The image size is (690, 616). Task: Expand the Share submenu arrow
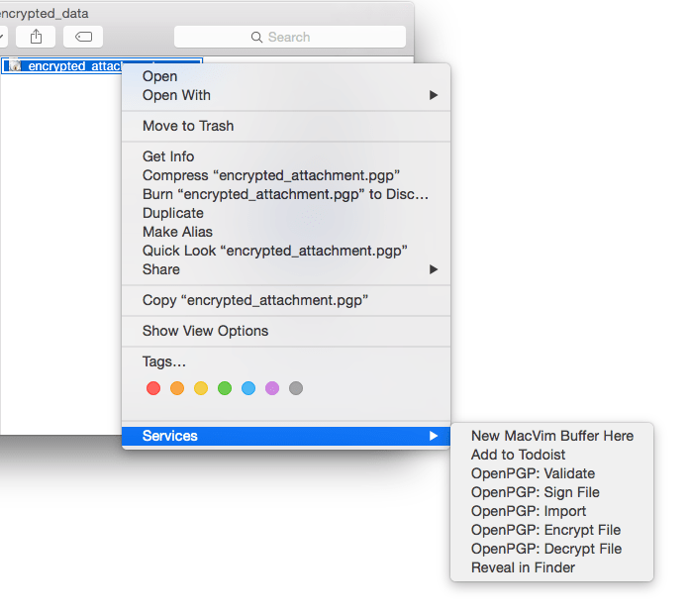[x=434, y=269]
